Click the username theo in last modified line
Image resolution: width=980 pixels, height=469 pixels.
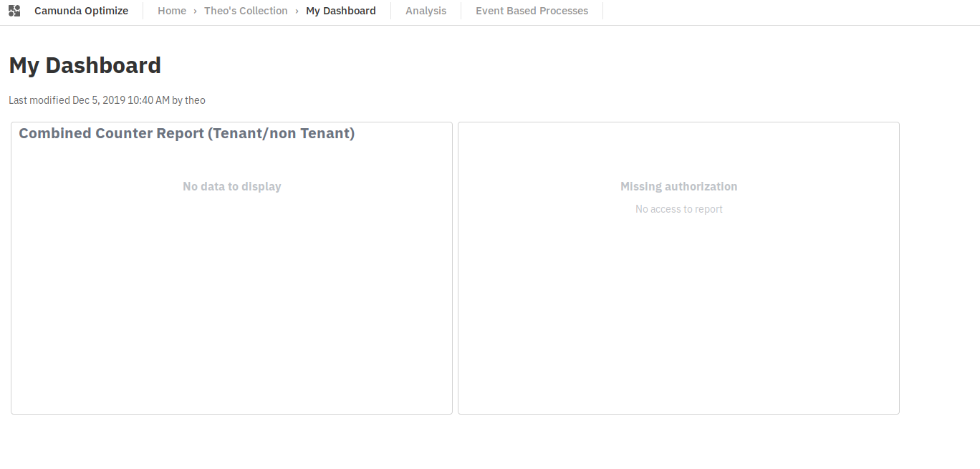195,100
